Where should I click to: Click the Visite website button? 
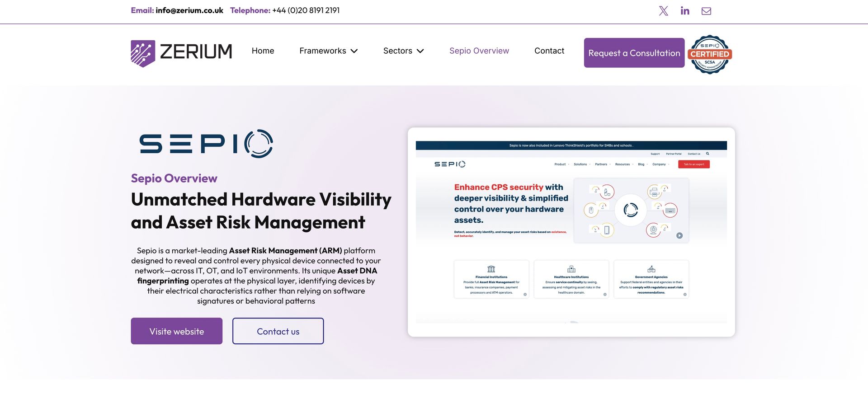[177, 331]
